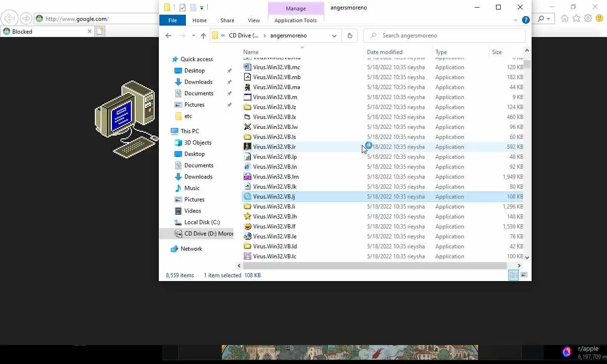Click the Manage contextual tab header

click(296, 9)
